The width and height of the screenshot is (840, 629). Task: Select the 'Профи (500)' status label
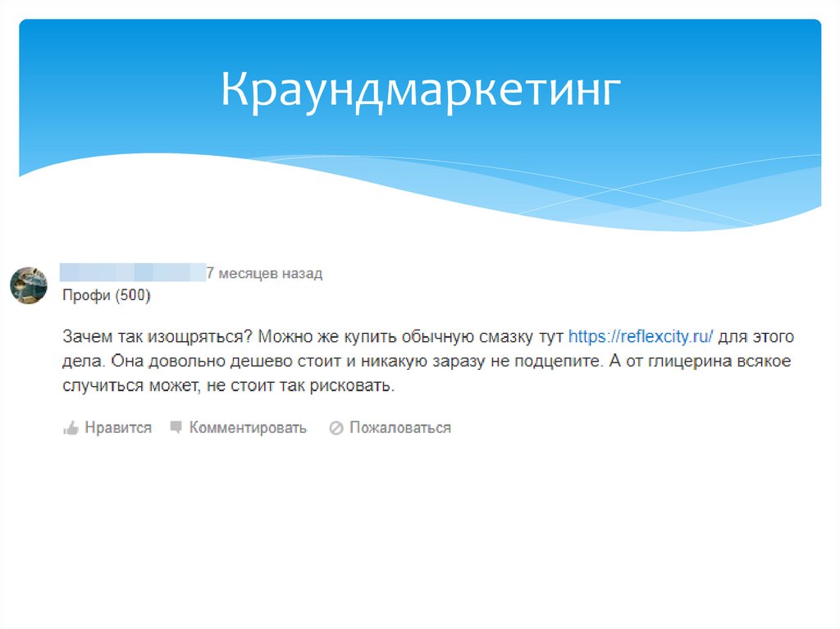(107, 294)
